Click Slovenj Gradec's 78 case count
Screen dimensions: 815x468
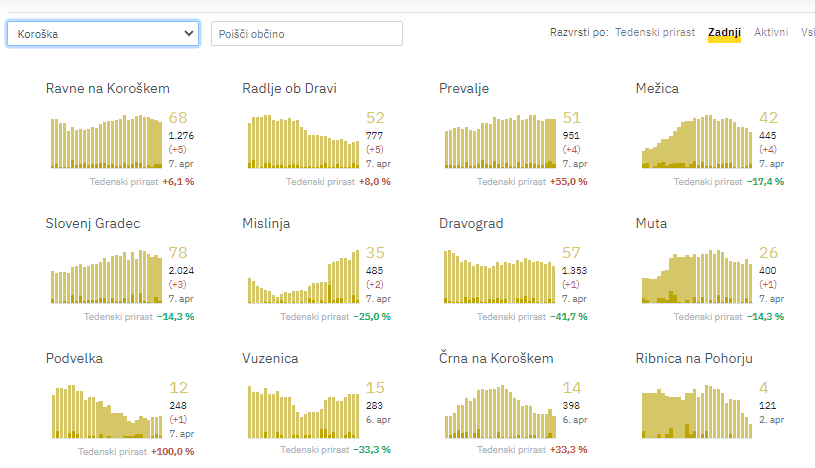(178, 253)
